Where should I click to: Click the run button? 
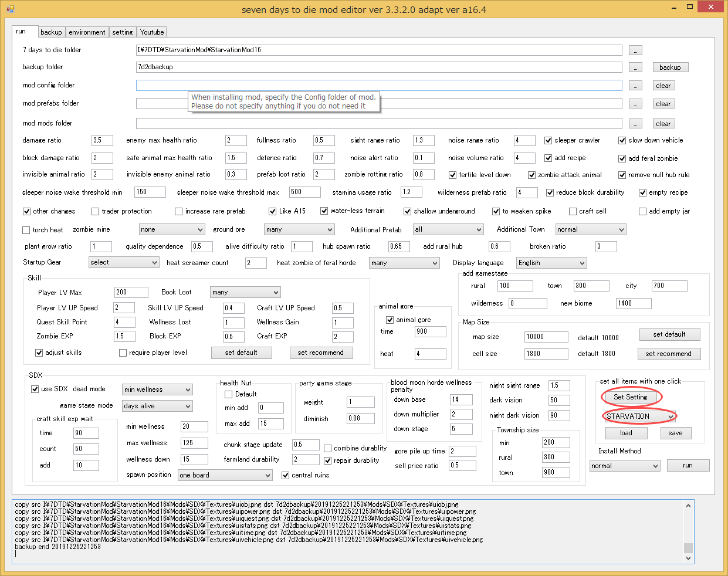(x=688, y=465)
